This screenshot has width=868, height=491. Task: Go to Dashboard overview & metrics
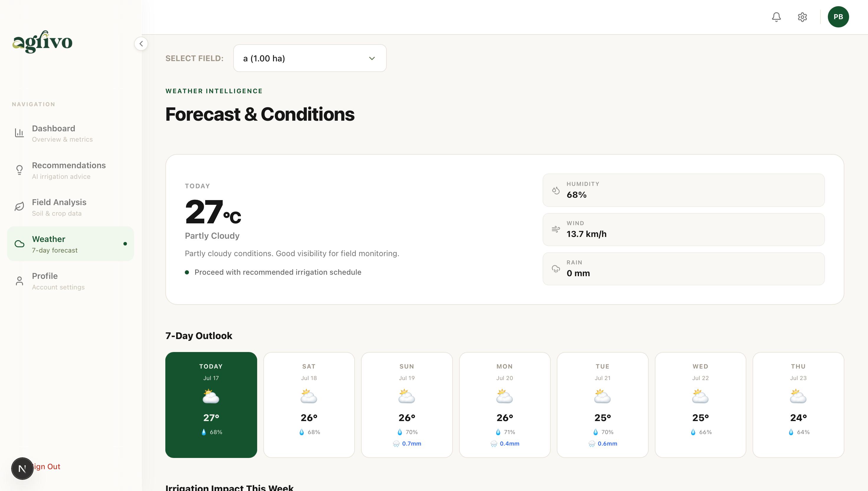tap(71, 133)
